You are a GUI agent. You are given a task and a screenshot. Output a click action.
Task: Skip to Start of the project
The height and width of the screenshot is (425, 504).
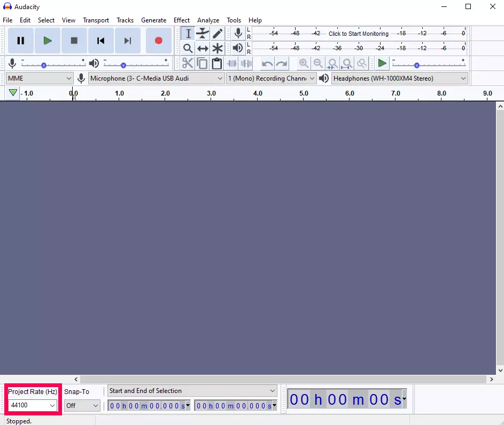pos(101,41)
